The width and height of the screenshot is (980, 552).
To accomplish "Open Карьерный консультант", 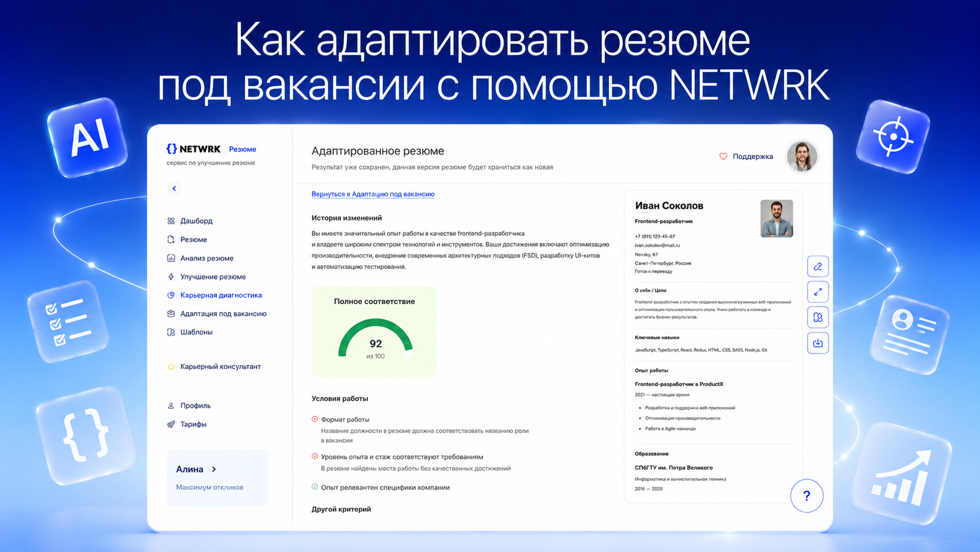I will [220, 367].
